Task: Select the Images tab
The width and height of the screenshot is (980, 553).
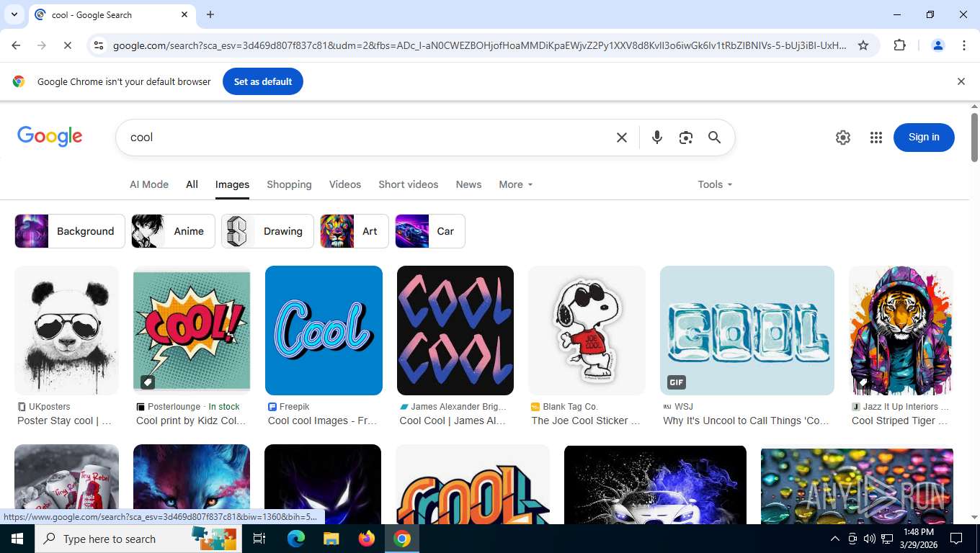Action: click(232, 184)
